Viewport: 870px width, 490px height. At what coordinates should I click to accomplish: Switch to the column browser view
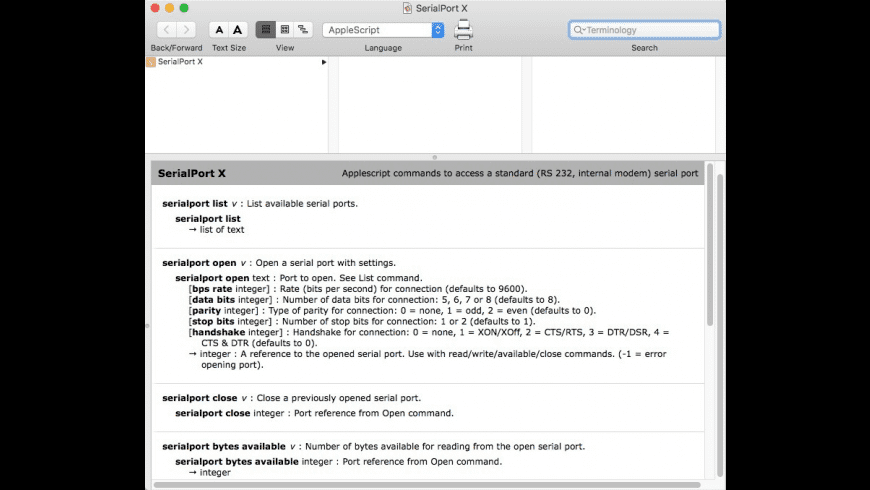pos(266,29)
